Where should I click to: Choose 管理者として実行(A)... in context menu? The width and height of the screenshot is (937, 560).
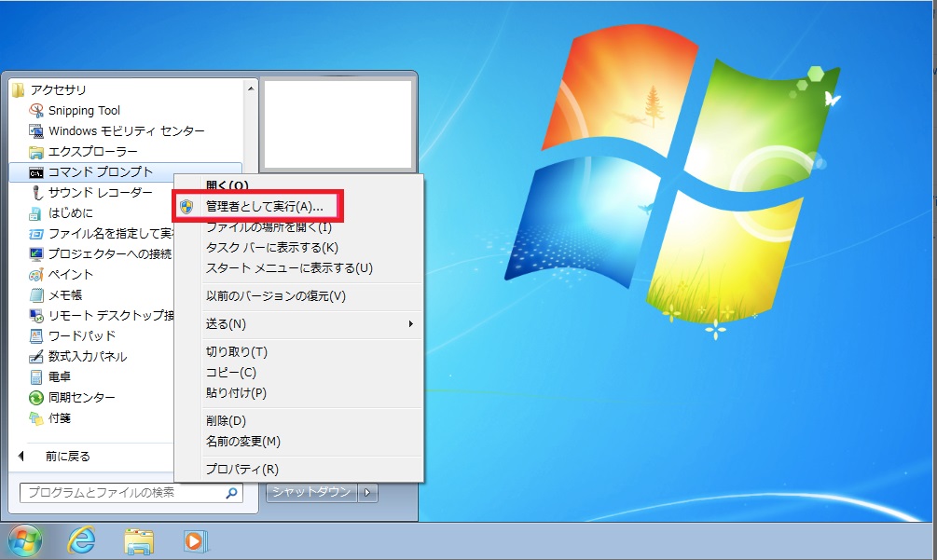(x=264, y=207)
